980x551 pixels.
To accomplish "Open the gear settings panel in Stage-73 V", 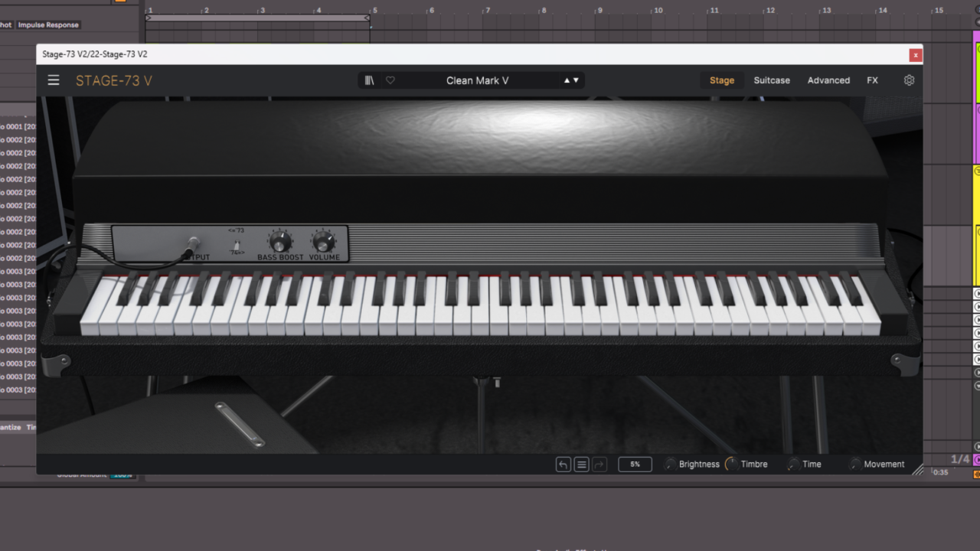I will pos(909,80).
